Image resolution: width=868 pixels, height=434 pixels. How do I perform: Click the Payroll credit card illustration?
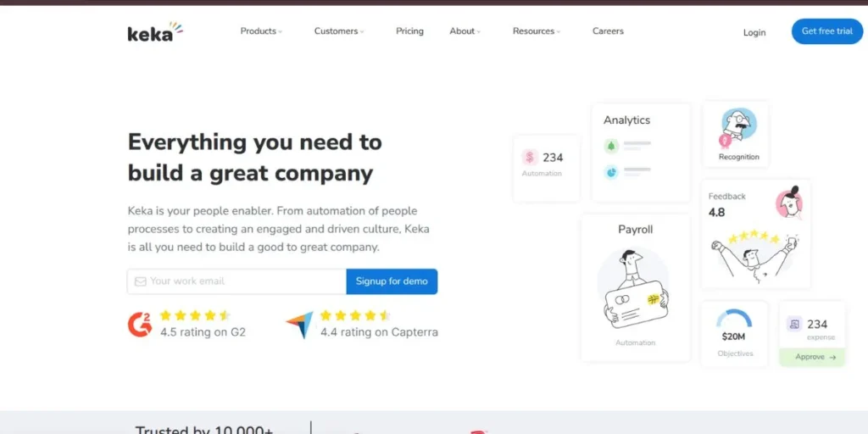click(x=636, y=304)
